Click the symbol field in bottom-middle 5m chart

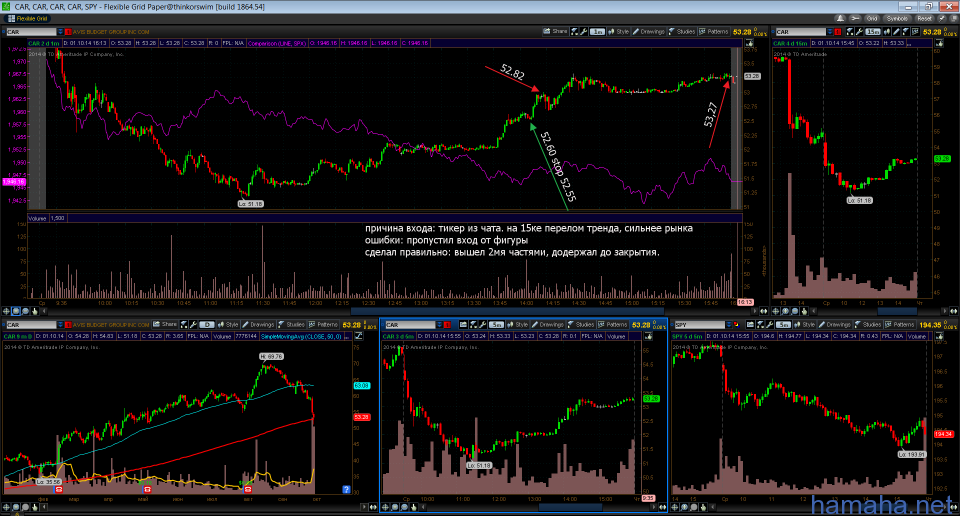(x=410, y=324)
